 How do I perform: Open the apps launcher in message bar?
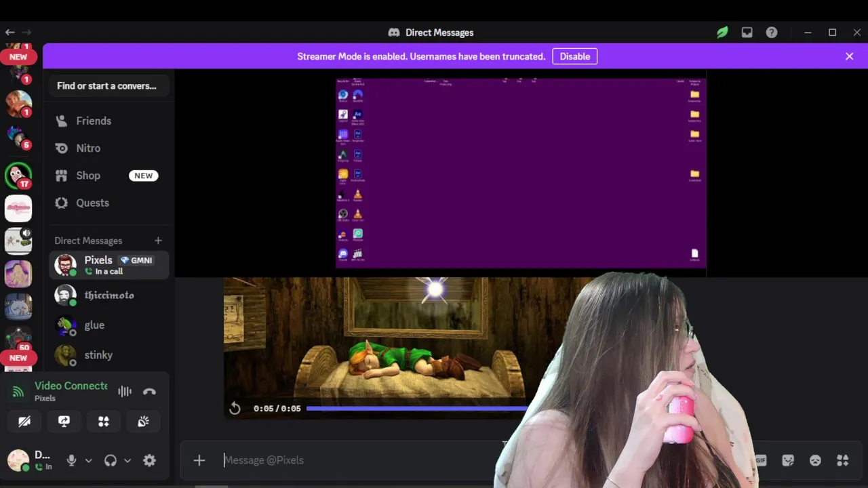coord(843,460)
